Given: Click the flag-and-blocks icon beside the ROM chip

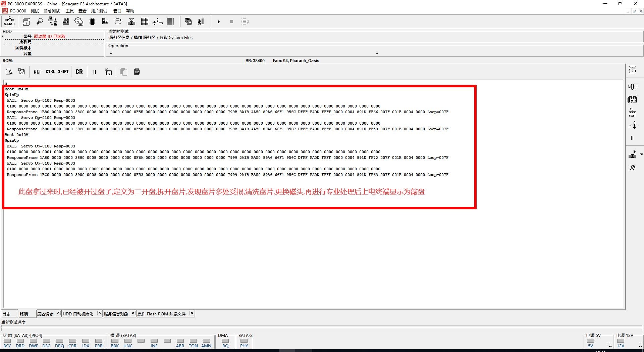Looking at the screenshot, I should pos(105,21).
